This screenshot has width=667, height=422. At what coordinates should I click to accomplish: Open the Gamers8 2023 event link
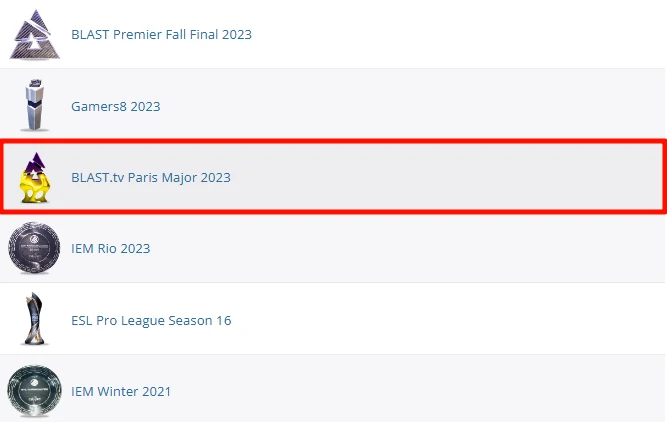tap(116, 106)
